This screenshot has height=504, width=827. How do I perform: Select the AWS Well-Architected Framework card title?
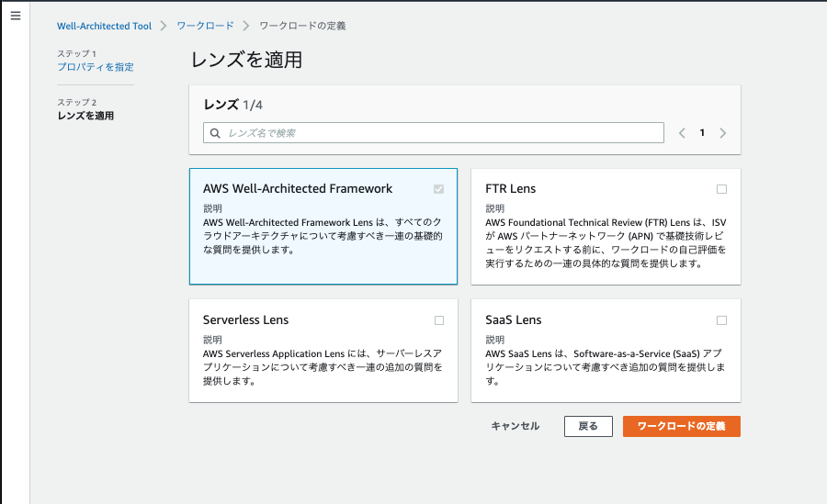pos(298,189)
